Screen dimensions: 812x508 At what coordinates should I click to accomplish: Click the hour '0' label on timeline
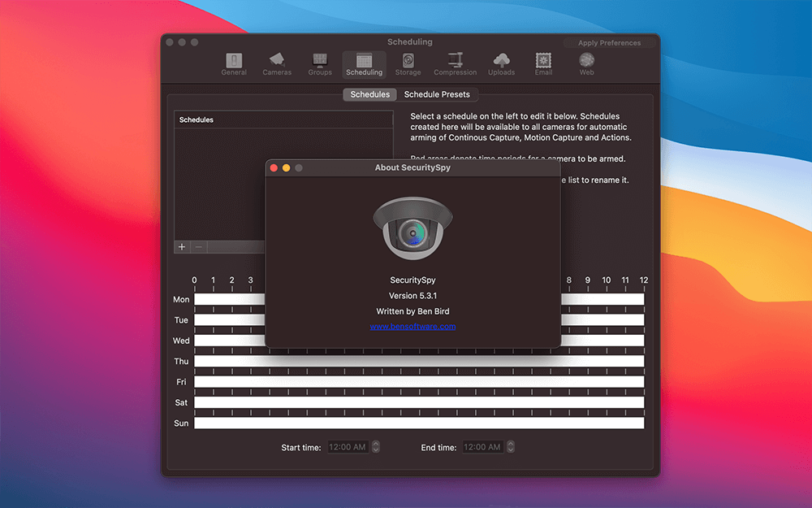tap(194, 280)
